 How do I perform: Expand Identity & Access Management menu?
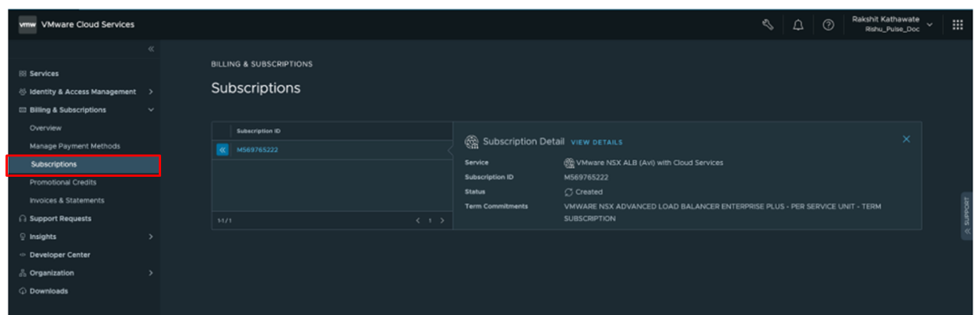[x=83, y=92]
